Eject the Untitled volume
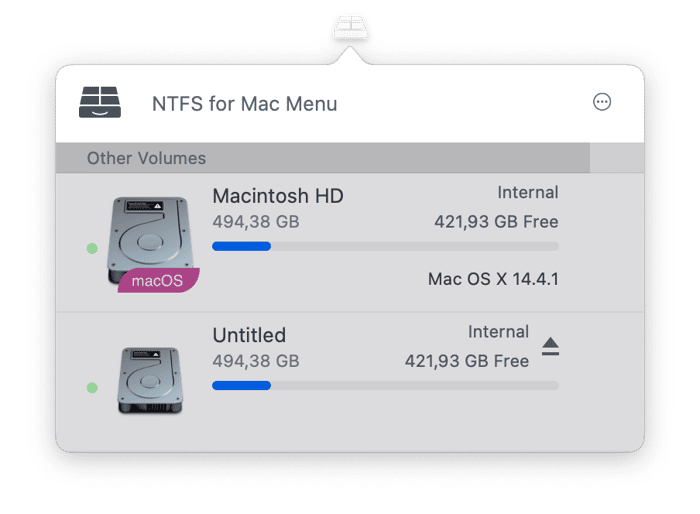Image resolution: width=700 pixels, height=514 pixels. pos(550,346)
